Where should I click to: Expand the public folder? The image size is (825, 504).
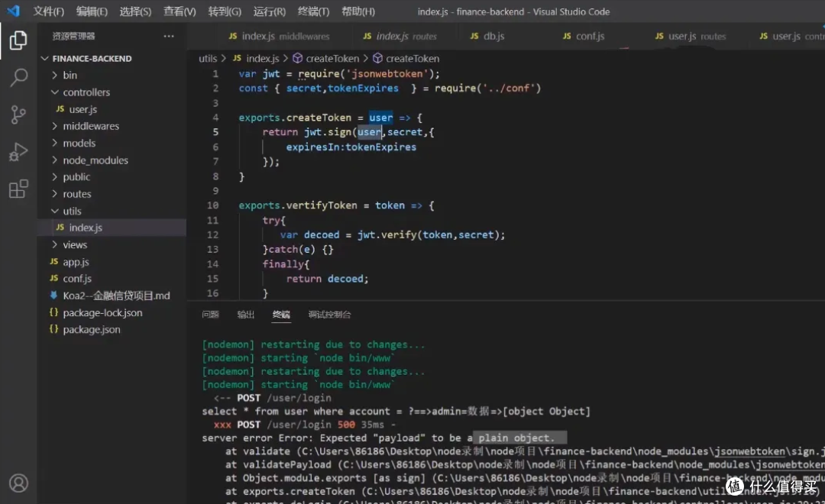(x=54, y=176)
